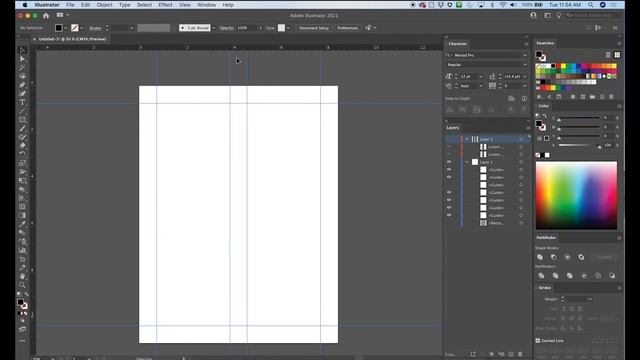The width and height of the screenshot is (640, 360).
Task: Open the Window menu
Action: pyautogui.click(x=206, y=5)
